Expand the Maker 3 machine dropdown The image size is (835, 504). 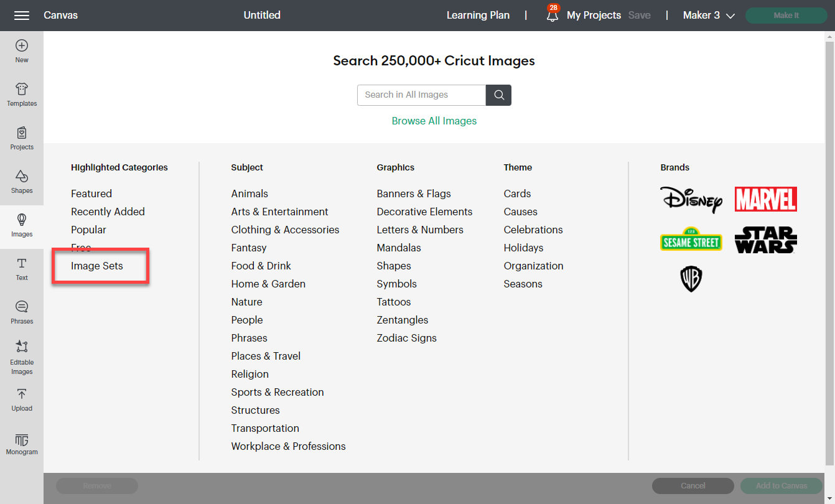pos(709,16)
